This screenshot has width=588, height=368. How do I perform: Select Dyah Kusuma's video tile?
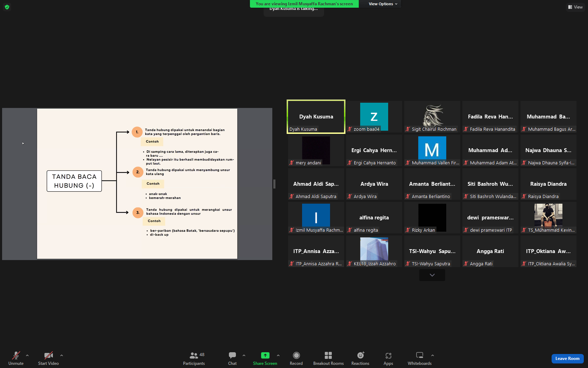tap(316, 117)
